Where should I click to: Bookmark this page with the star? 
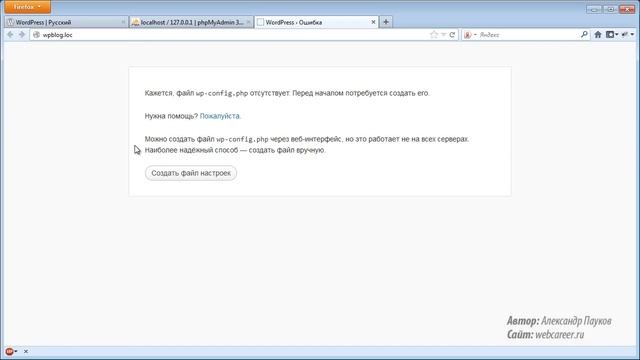[x=434, y=35]
